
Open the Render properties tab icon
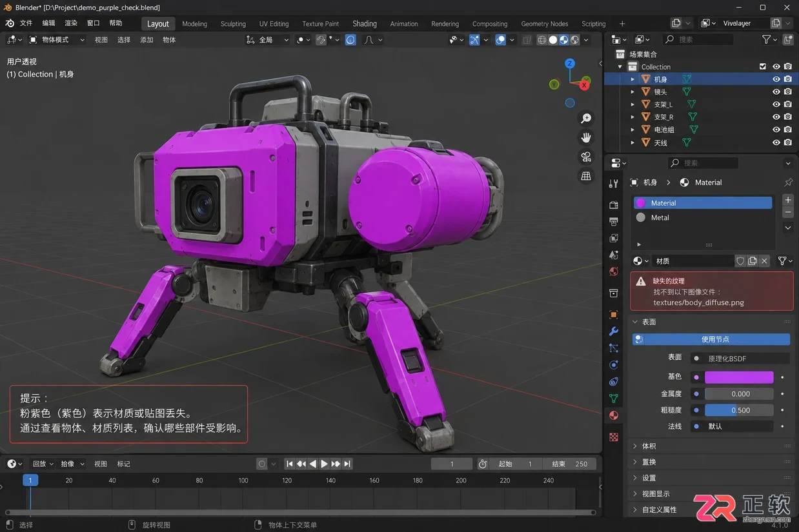pyautogui.click(x=614, y=204)
